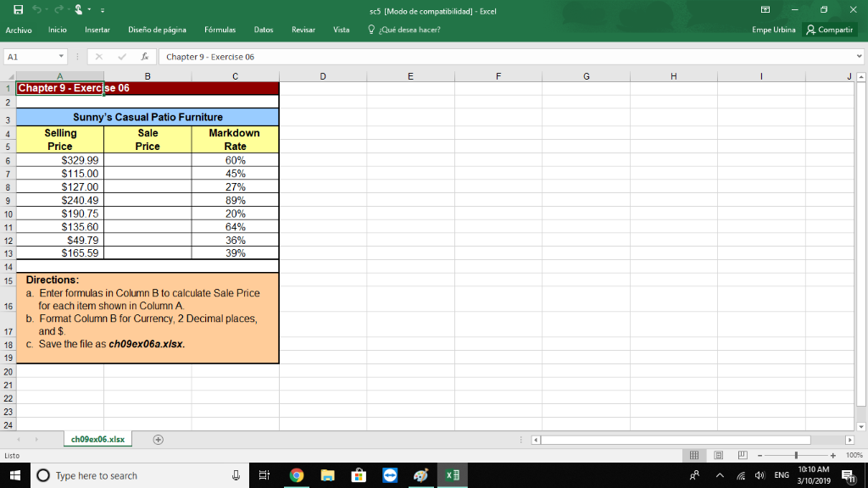
Task: Click the 100% zoom level
Action: [854, 455]
